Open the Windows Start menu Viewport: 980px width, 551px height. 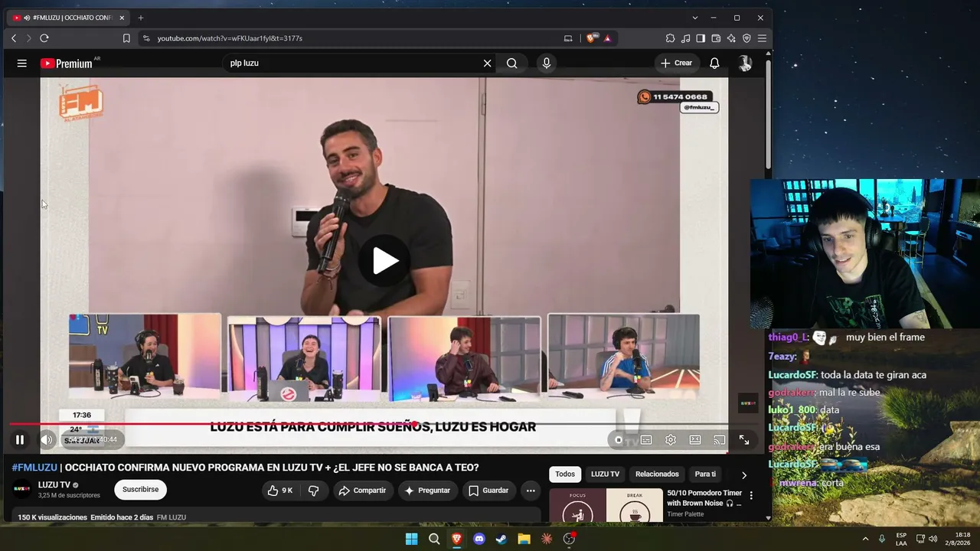[412, 539]
